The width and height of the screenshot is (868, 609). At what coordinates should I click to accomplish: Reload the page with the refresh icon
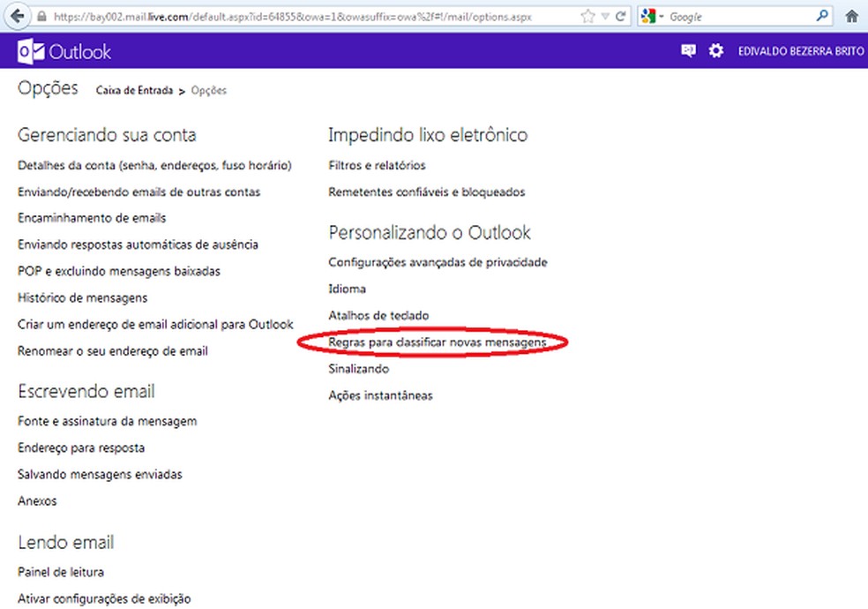point(620,14)
